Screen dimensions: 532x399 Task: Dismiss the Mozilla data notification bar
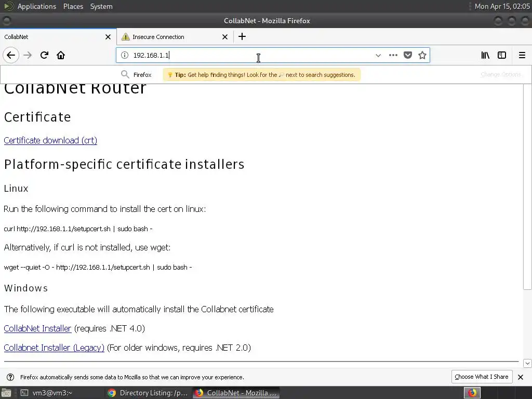click(x=521, y=377)
